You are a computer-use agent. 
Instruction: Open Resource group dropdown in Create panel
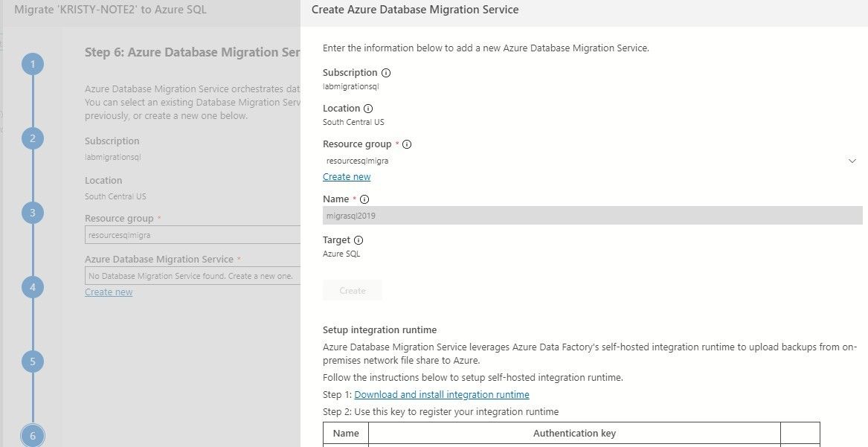[592, 161]
